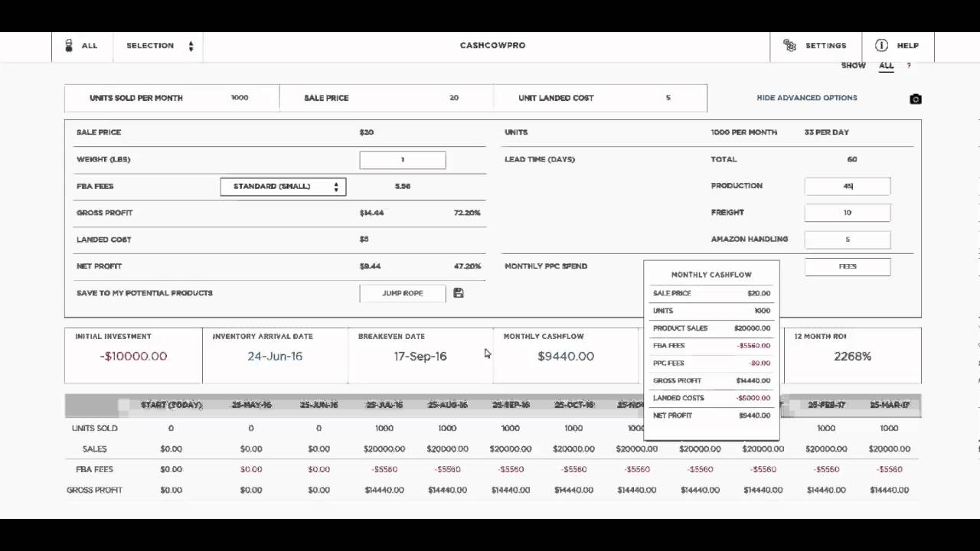Click the Initial Investment -$10000.00 value
Image resolution: width=980 pixels, height=551 pixels.
click(x=133, y=357)
